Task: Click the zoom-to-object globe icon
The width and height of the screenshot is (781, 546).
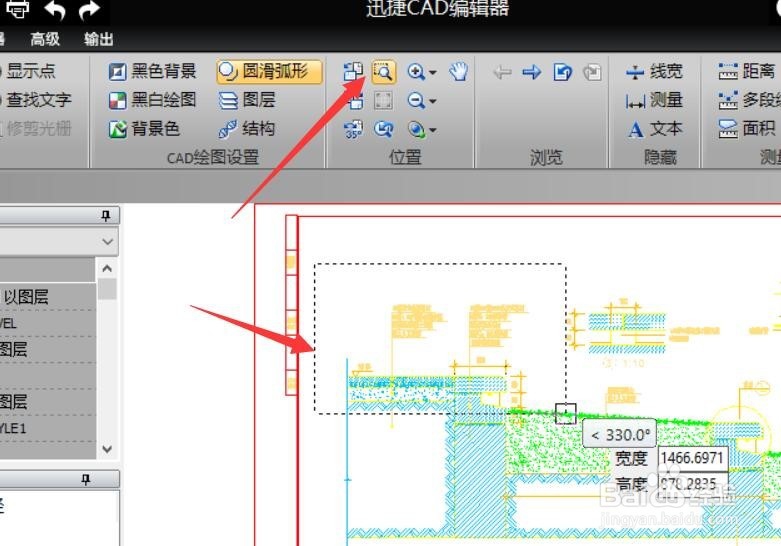Action: (416, 130)
